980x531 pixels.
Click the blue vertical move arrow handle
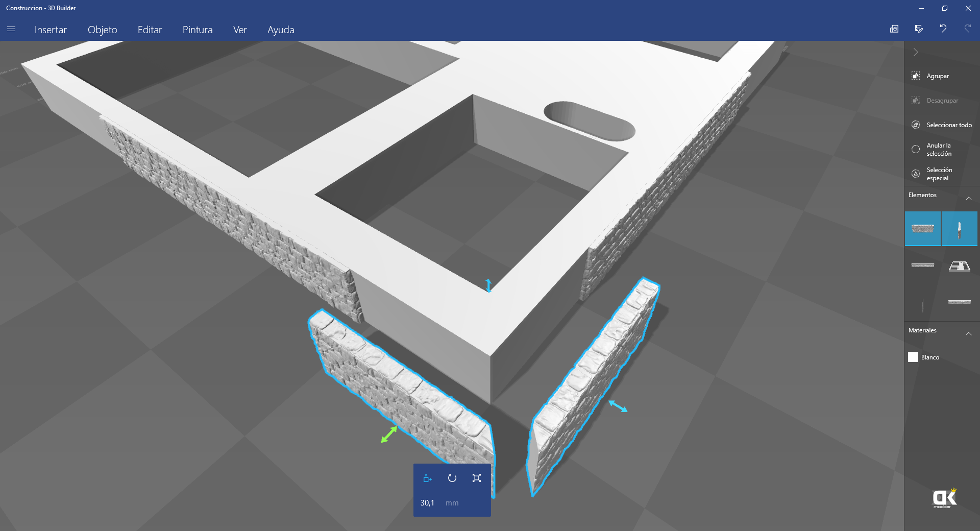point(488,285)
